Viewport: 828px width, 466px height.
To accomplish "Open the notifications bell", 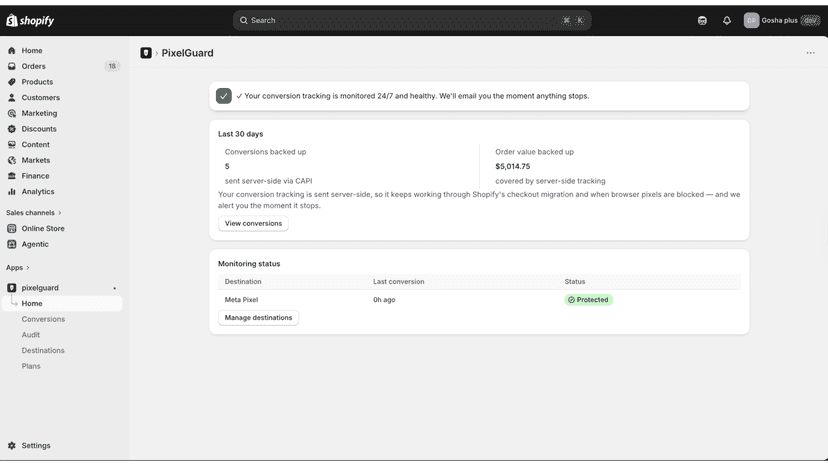I will point(727,21).
